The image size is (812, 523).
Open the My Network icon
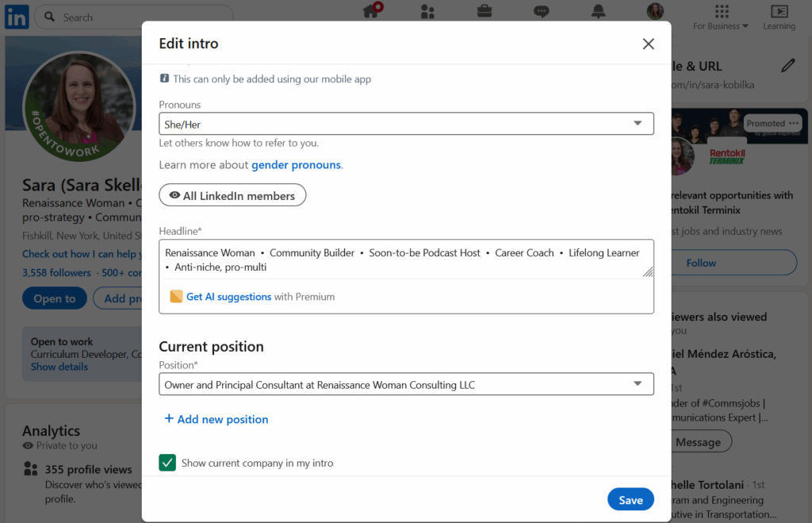427,11
